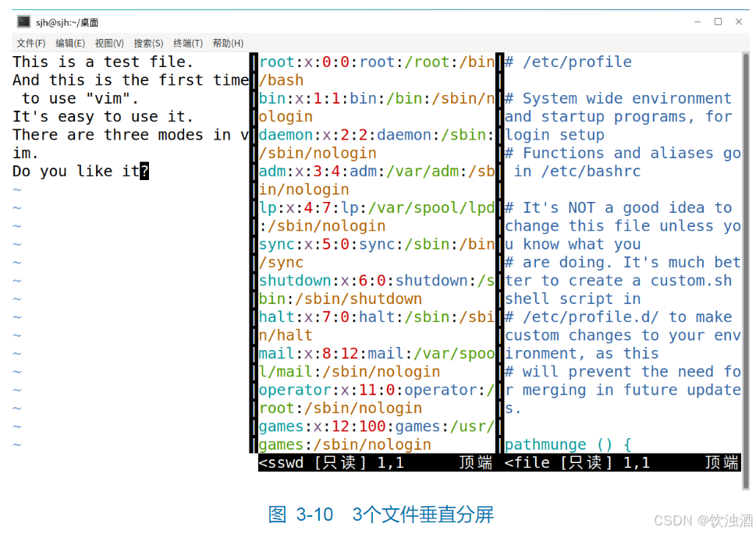The width and height of the screenshot is (756, 534).
Task: Click "and startup programs, for" line
Action: (x=618, y=117)
